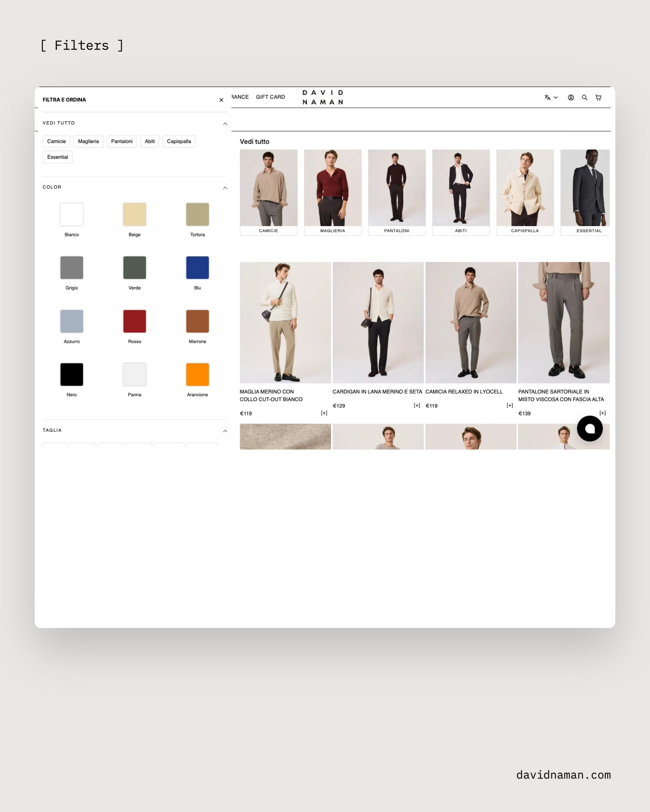
Task: Open the Essential category thumbnail
Action: pos(585,192)
